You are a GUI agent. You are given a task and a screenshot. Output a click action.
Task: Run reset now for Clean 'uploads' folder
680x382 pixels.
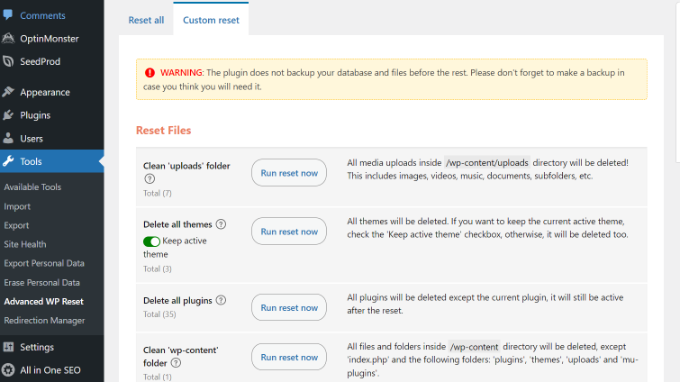[x=289, y=173]
